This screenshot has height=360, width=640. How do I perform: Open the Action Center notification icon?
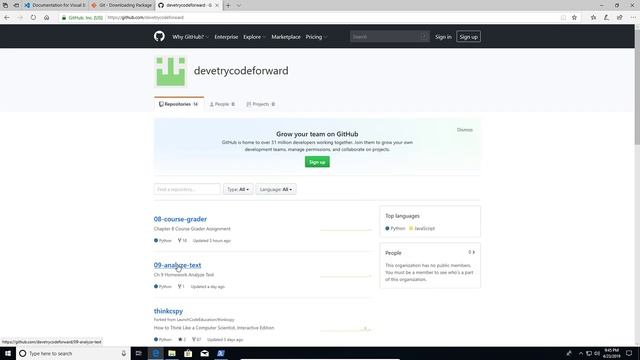(x=629, y=353)
